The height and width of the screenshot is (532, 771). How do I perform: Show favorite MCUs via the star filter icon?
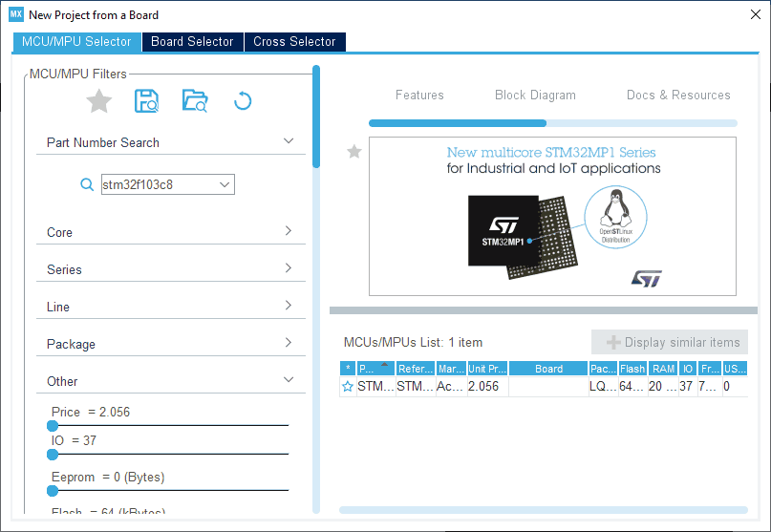(x=98, y=101)
